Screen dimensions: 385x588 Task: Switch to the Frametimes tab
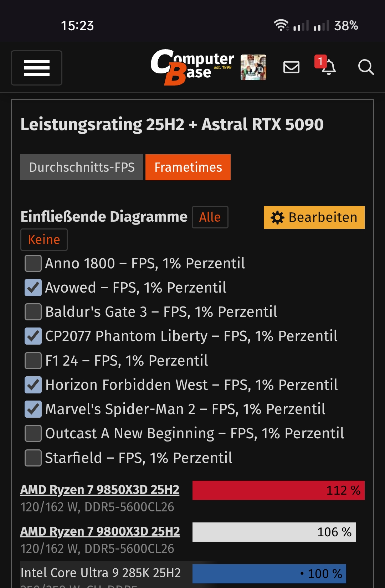tap(188, 167)
